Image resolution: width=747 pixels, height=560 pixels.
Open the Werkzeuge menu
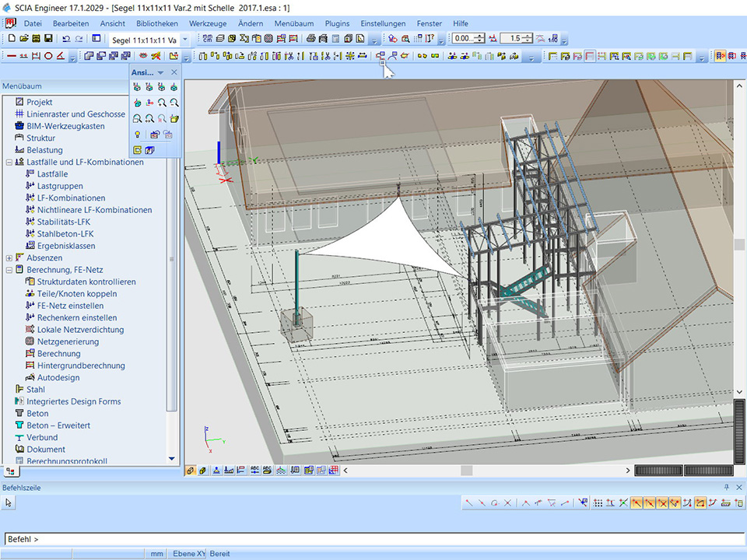(x=209, y=23)
